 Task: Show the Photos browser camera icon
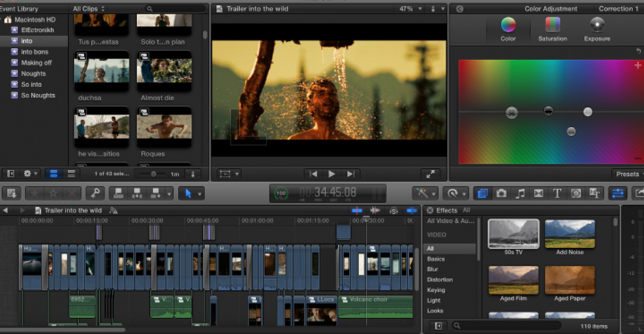tap(502, 193)
